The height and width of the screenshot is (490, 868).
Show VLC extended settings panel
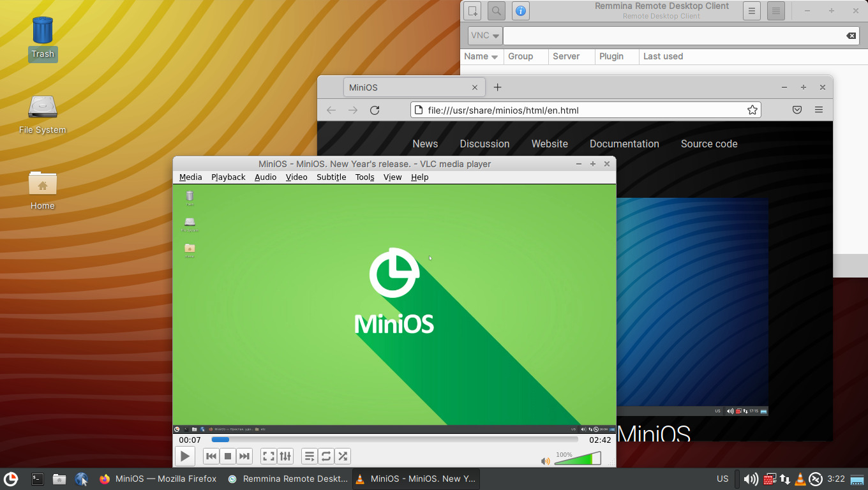pyautogui.click(x=285, y=456)
